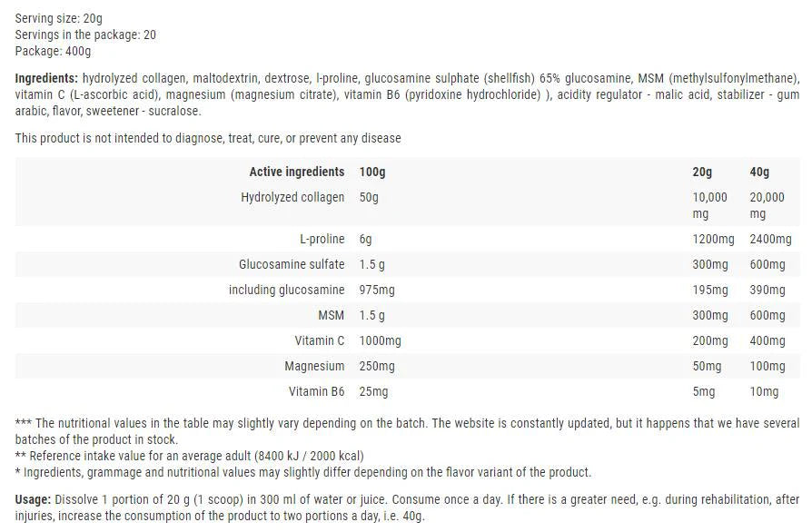812x532 pixels.
Task: Click the "40g" column header
Action: 759,172
